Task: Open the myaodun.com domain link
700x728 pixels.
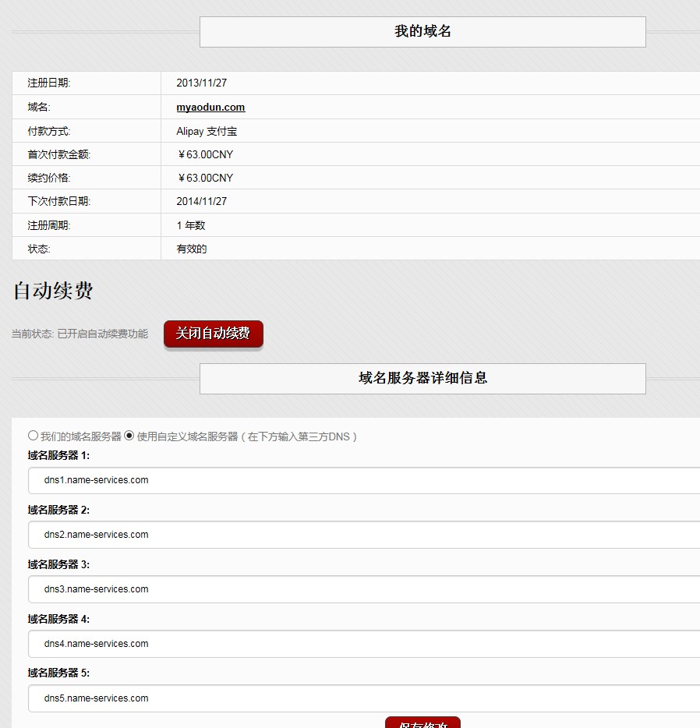Action: 210,108
